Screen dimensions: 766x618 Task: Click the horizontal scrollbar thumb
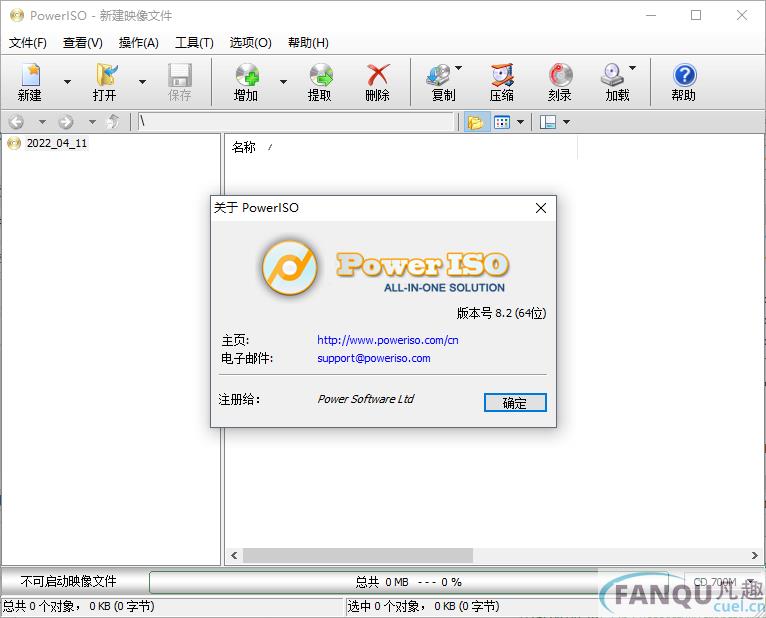[358, 555]
